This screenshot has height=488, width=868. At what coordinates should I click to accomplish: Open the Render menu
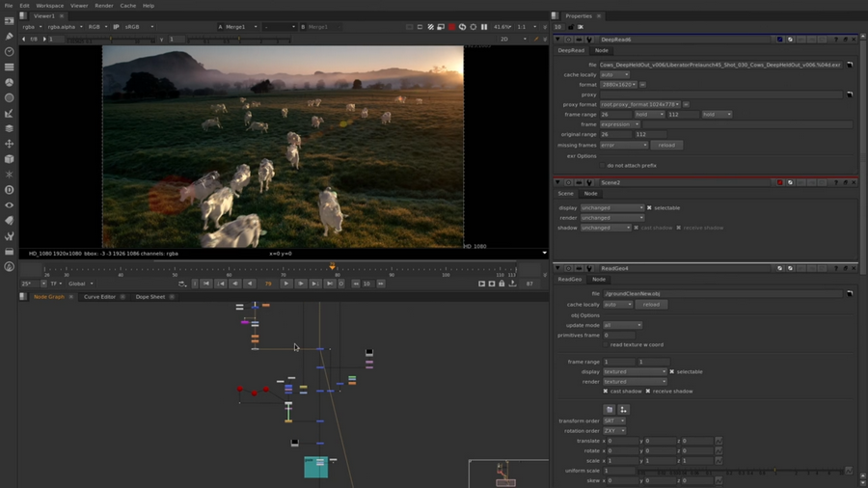coord(103,6)
